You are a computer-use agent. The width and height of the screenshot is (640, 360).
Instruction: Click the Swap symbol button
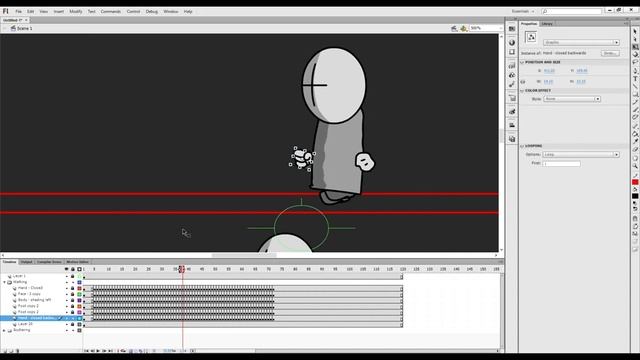(x=610, y=53)
